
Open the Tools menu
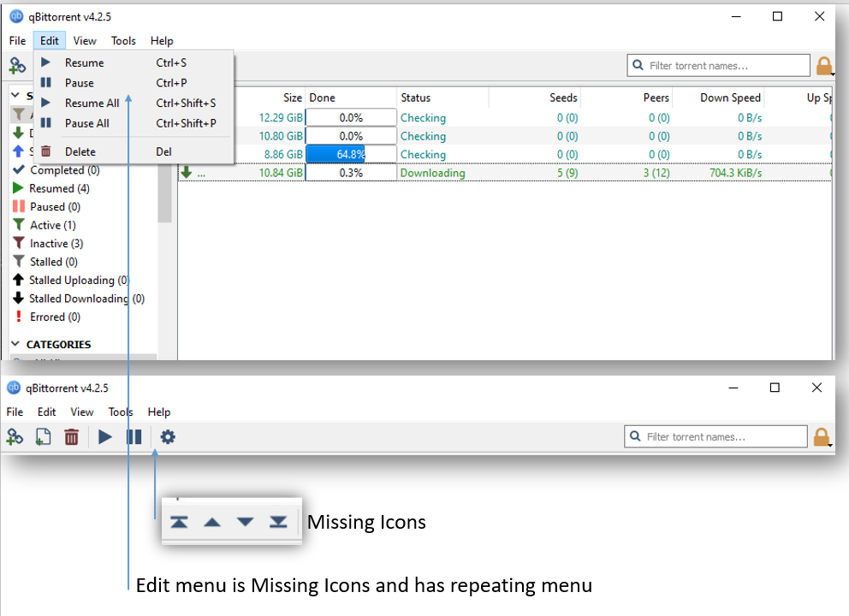123,40
